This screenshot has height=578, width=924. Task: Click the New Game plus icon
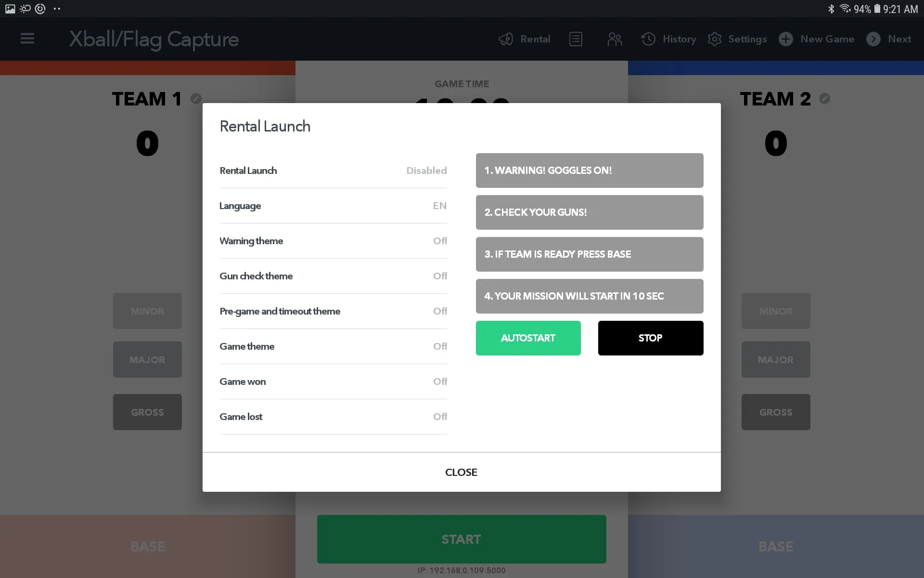[x=785, y=39]
